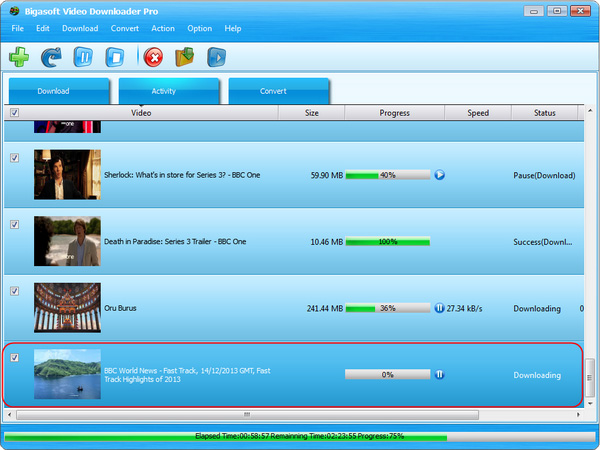
Task: Sort by the Video column header
Action: coord(141,113)
